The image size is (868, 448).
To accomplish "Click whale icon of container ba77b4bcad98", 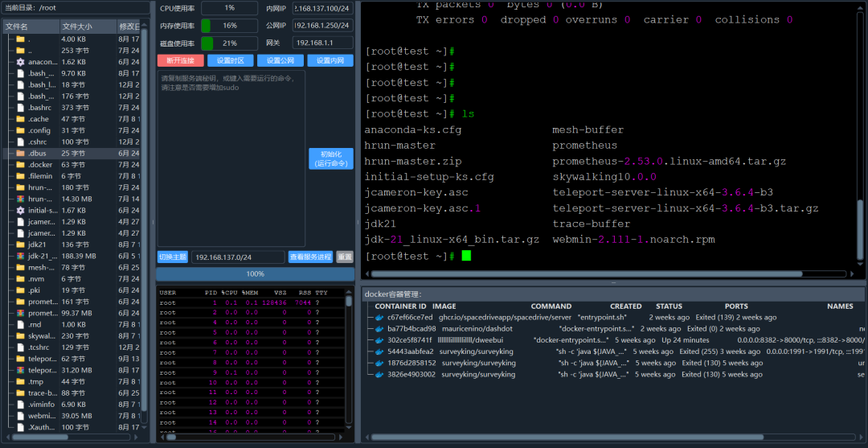I will [379, 328].
